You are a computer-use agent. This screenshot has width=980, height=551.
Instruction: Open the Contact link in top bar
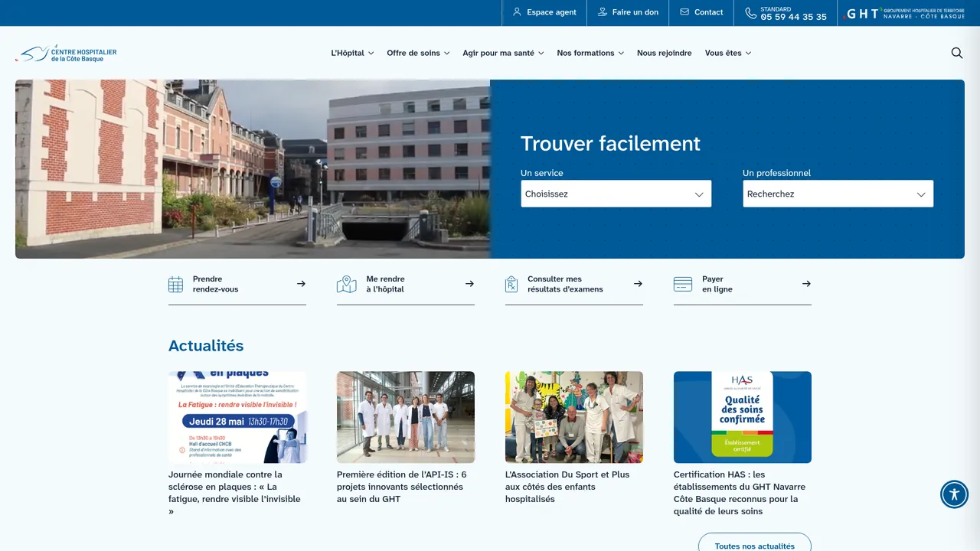pyautogui.click(x=701, y=12)
